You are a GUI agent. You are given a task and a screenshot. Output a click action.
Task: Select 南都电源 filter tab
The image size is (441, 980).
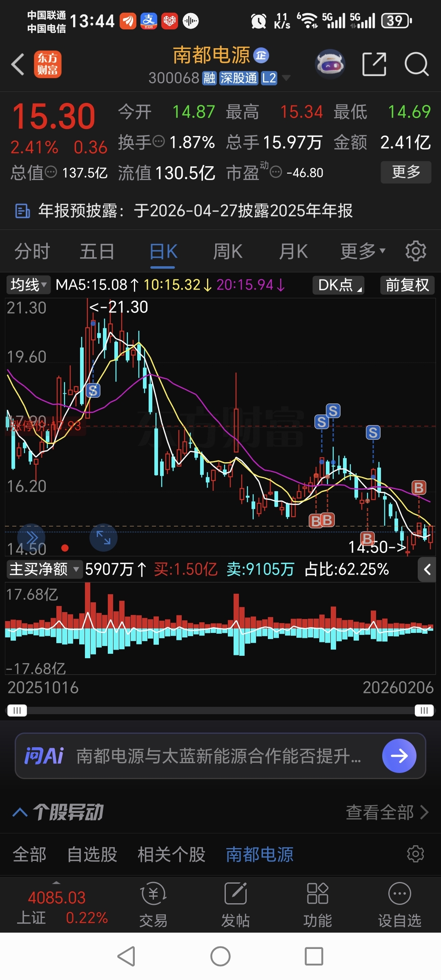click(x=260, y=854)
